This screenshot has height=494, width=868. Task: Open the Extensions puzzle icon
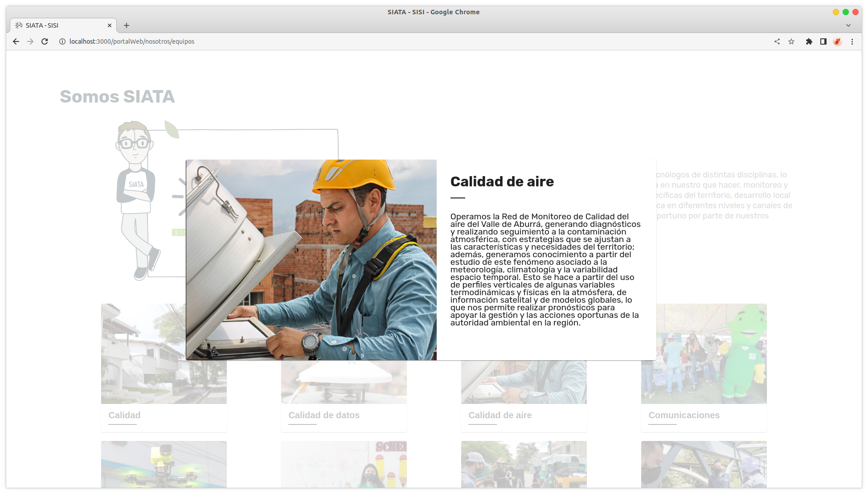point(809,41)
